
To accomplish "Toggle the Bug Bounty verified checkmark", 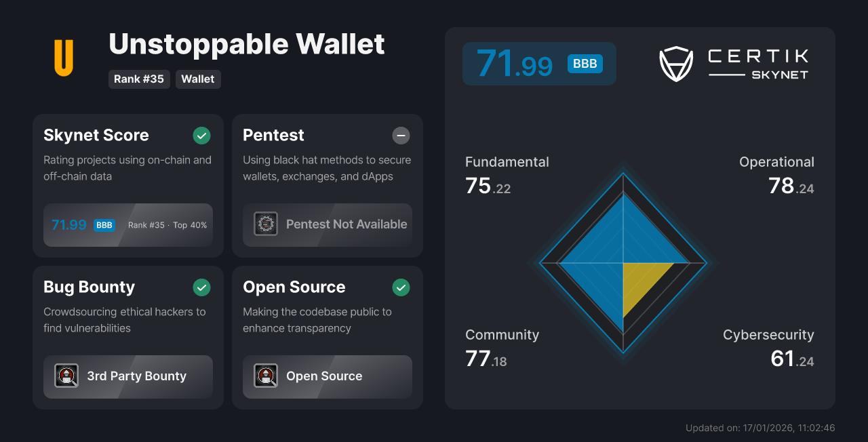I will [201, 287].
